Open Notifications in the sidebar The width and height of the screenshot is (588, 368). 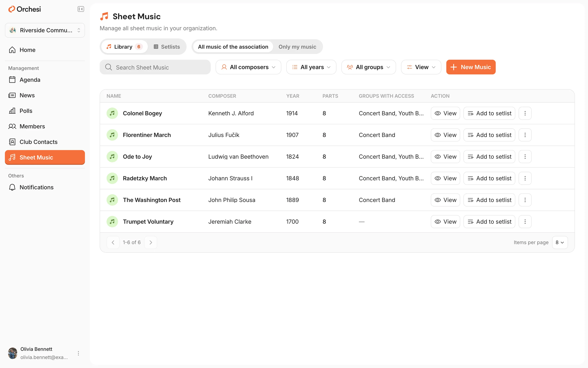[x=45, y=187]
